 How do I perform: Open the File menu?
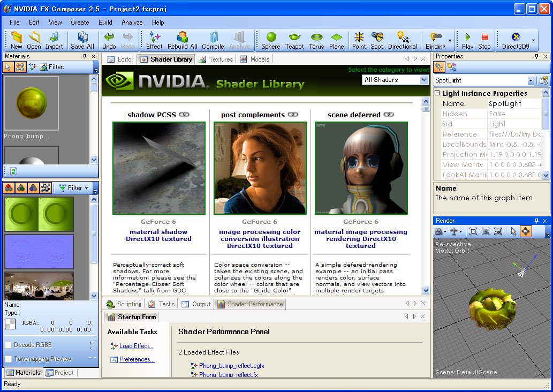pyautogui.click(x=14, y=22)
